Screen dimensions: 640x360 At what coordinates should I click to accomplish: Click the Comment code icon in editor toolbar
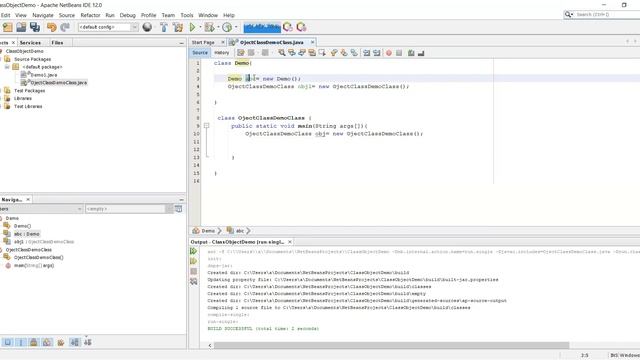411,53
